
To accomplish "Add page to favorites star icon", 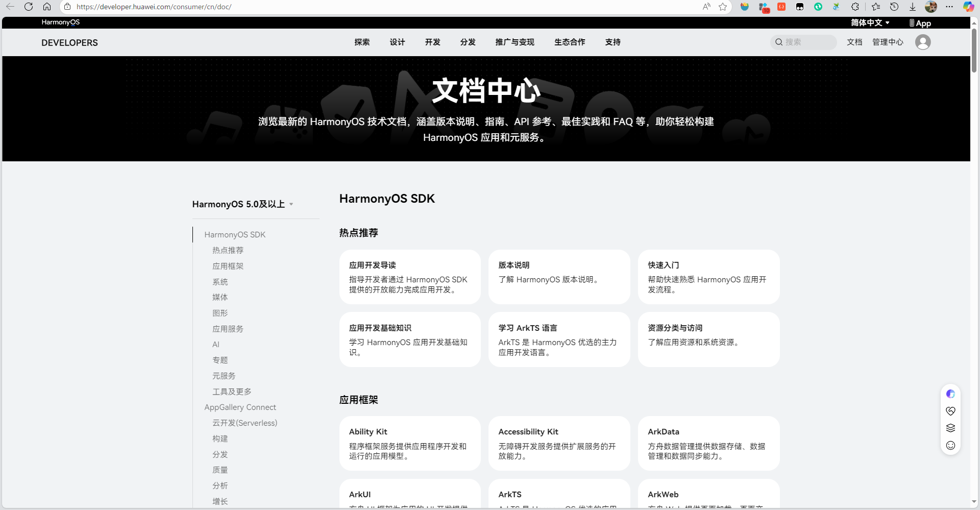I will [723, 7].
